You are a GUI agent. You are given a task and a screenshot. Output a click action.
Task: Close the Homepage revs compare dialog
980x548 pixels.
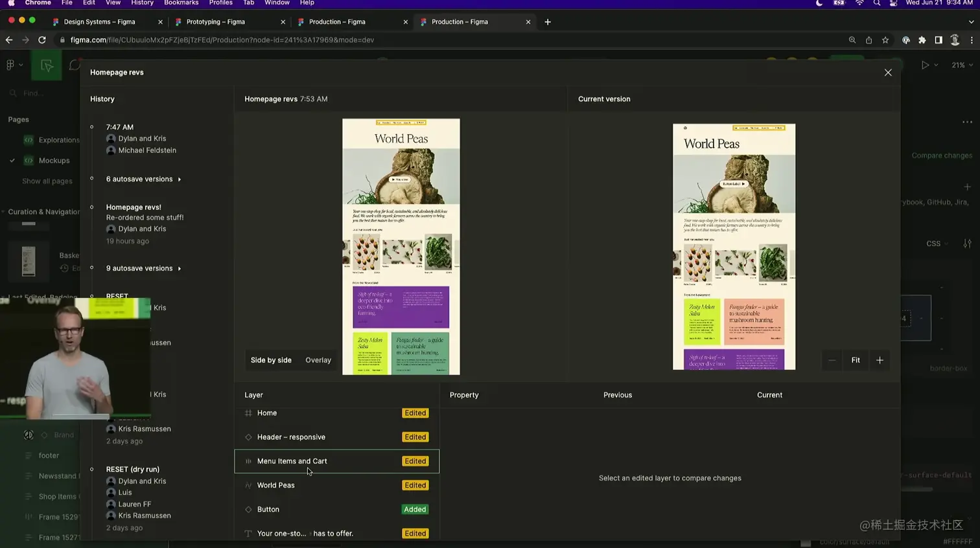point(888,73)
